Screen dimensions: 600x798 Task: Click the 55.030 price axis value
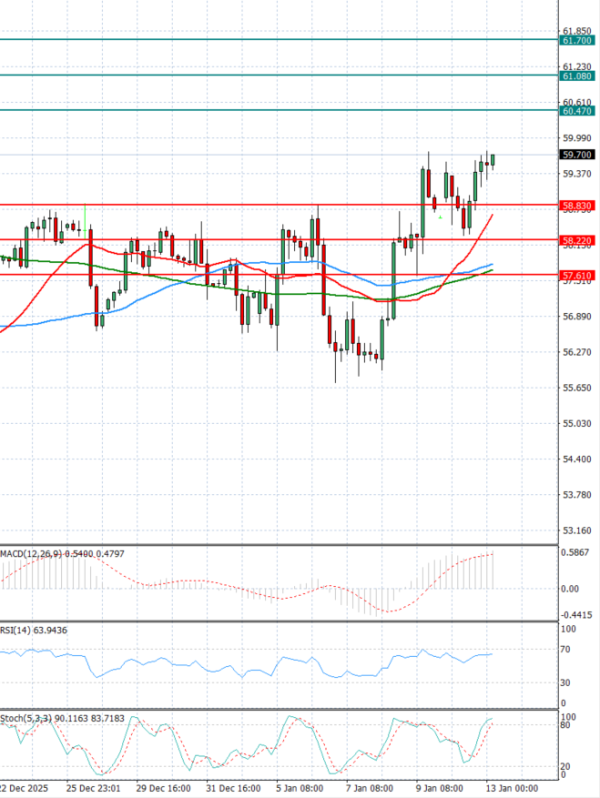(x=577, y=423)
